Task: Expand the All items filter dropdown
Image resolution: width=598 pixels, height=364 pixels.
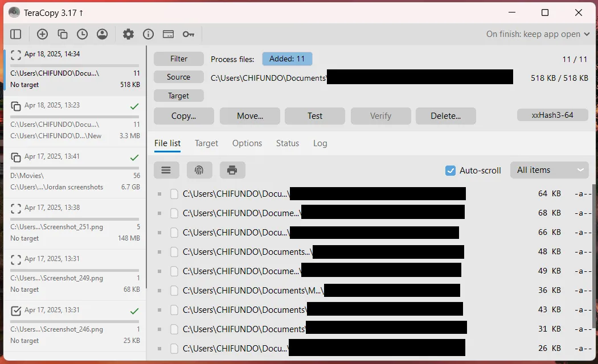Action: (x=549, y=170)
